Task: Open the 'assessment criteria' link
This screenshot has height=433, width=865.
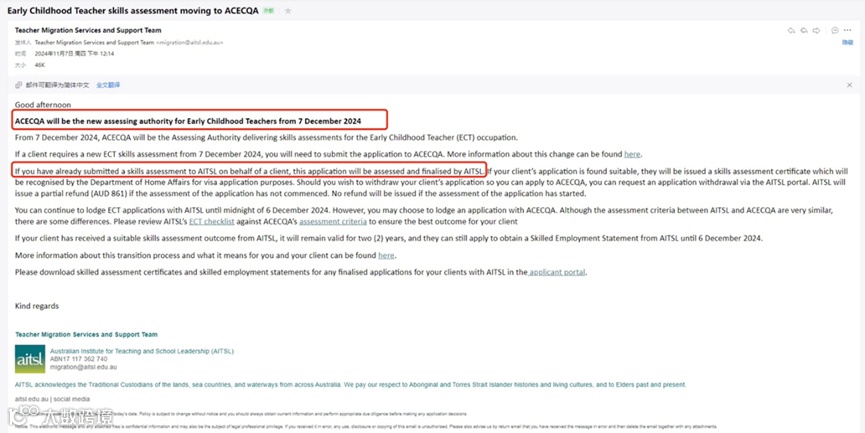Action: [333, 221]
